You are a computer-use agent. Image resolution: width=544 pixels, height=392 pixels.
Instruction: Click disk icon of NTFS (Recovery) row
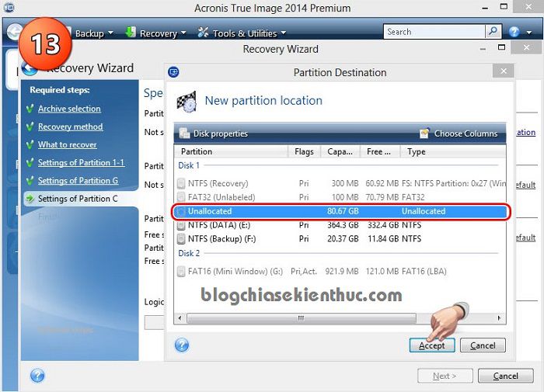181,183
